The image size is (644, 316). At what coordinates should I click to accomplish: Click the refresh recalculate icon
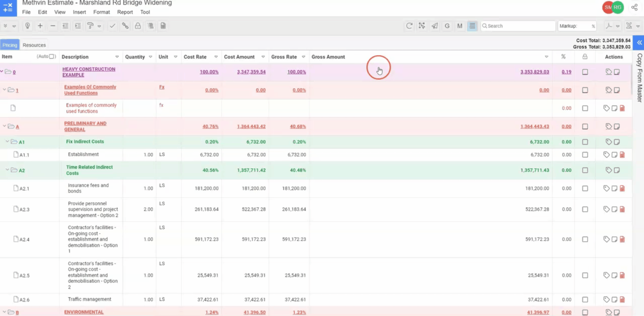[409, 26]
